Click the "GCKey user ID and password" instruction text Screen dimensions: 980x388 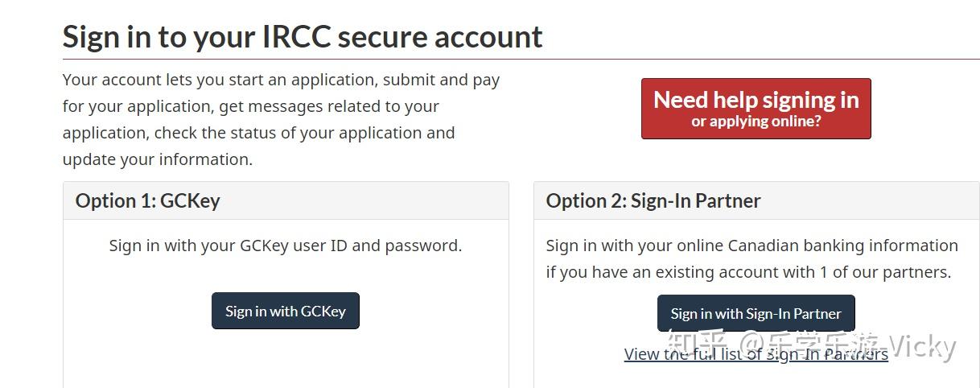click(286, 245)
